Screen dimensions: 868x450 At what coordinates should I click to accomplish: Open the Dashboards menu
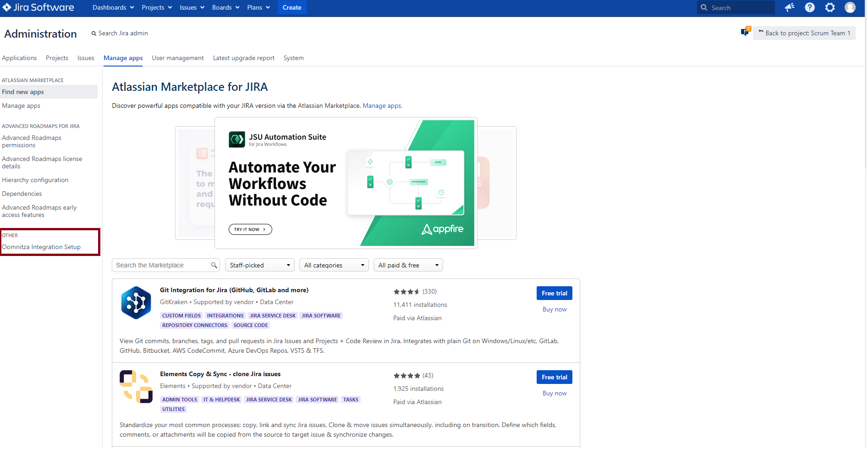tap(113, 7)
